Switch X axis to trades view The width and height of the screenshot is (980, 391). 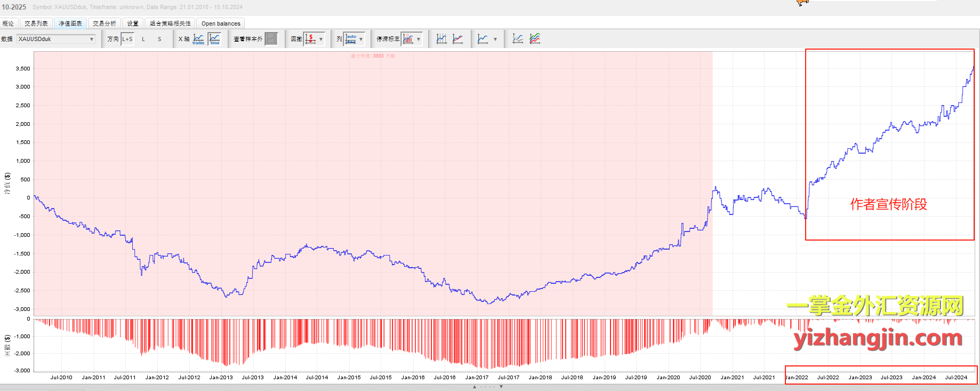tap(198, 39)
